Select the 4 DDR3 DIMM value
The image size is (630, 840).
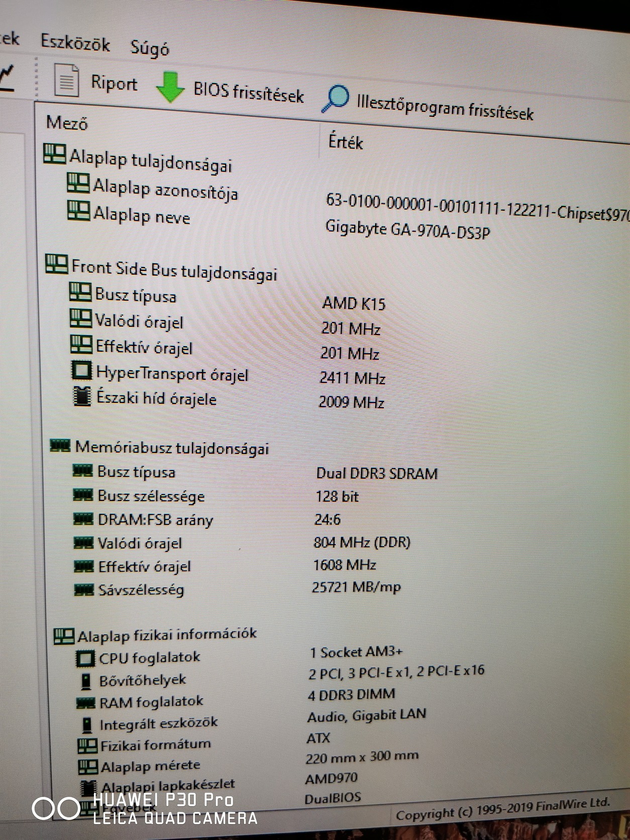pos(352,695)
